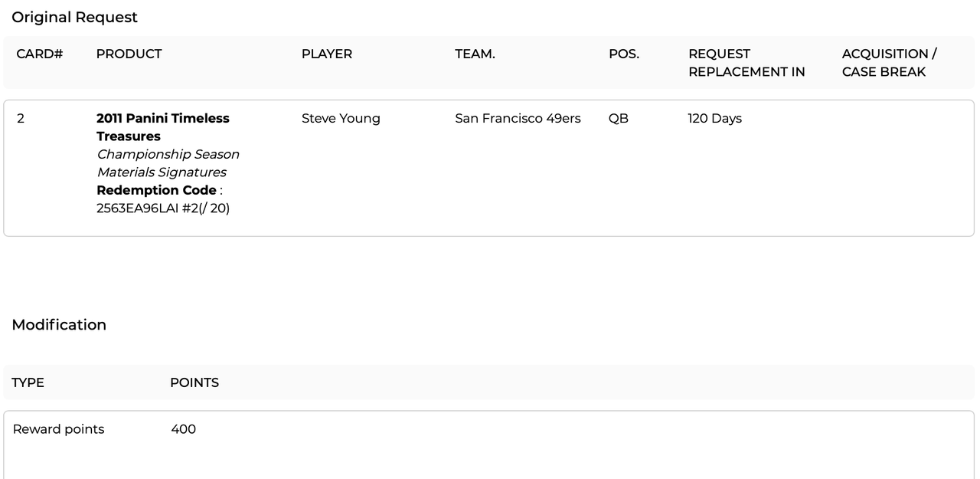
Task: Click the Reward points type cell
Action: tap(58, 429)
